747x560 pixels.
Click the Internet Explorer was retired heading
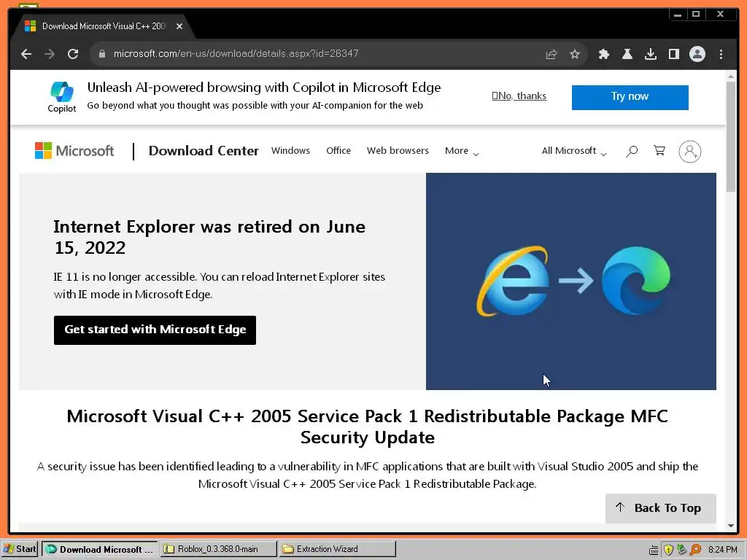209,237
